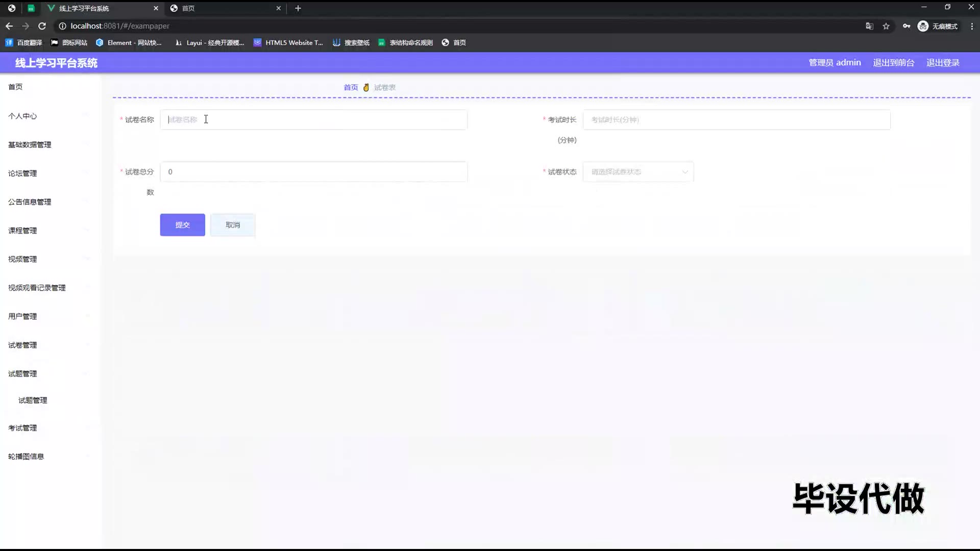Screen dimensions: 980x551
Task: Select the 试题管理 submenu item
Action: (x=33, y=400)
